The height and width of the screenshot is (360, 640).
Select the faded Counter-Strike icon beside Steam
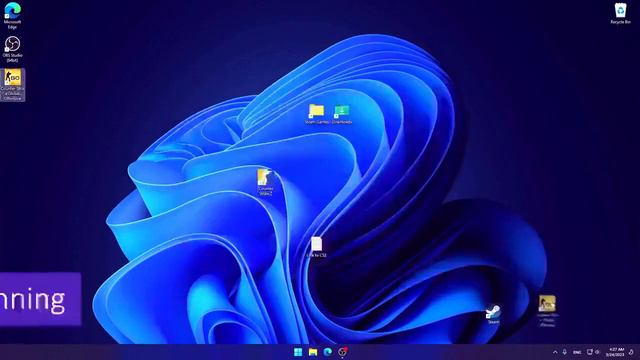point(547,311)
